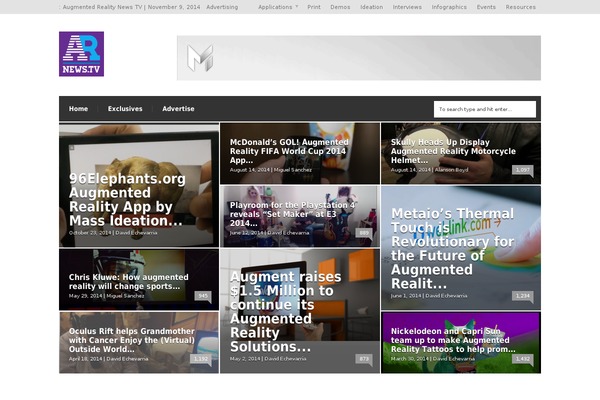The width and height of the screenshot is (600, 400).
Task: Click comment count 1,432 on Nickelodeon article
Action: 522,359
